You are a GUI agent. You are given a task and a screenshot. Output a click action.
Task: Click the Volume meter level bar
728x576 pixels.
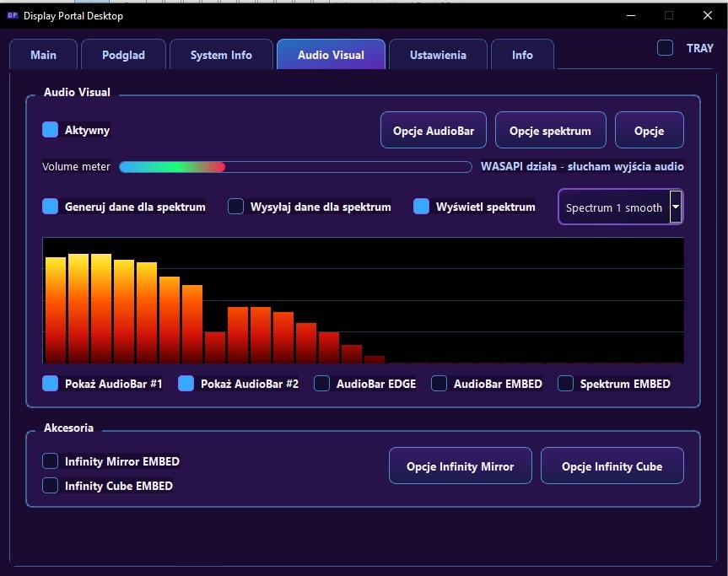pyautogui.click(x=295, y=167)
